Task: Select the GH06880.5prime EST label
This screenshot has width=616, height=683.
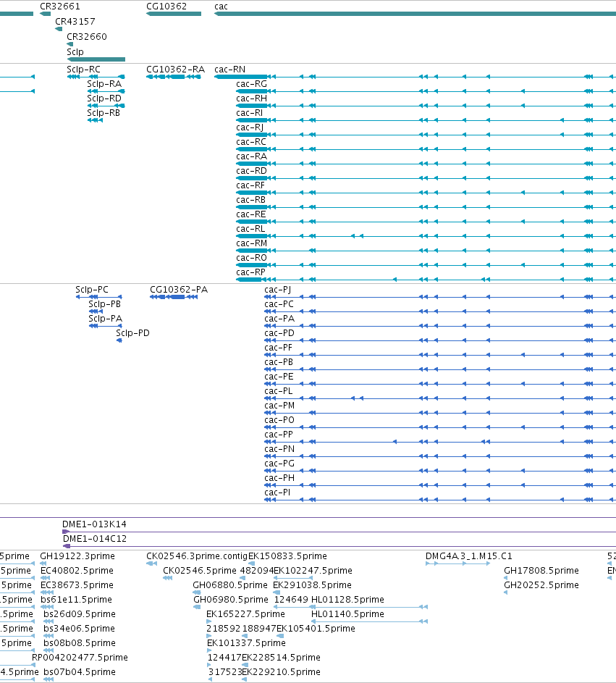Action: tap(230, 584)
